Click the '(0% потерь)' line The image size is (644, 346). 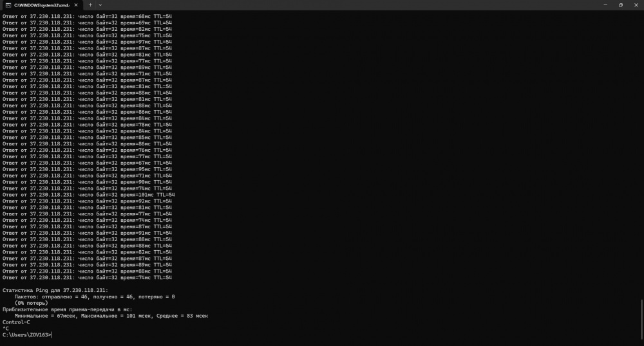coord(31,303)
